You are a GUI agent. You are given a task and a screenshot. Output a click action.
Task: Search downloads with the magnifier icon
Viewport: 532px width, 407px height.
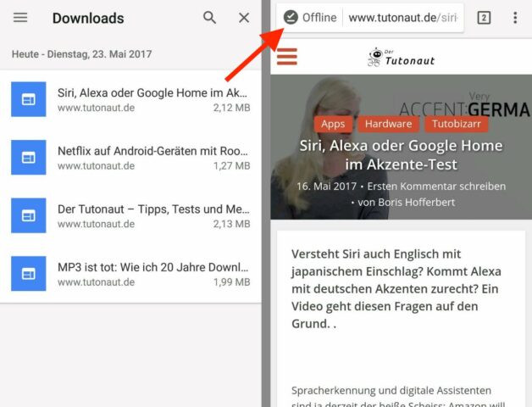pos(209,18)
